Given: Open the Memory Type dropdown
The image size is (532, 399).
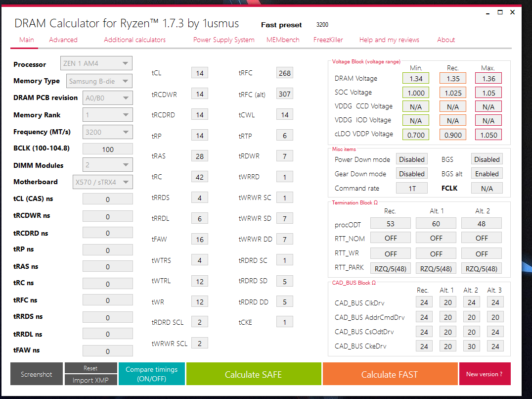Looking at the screenshot, I should (107, 80).
